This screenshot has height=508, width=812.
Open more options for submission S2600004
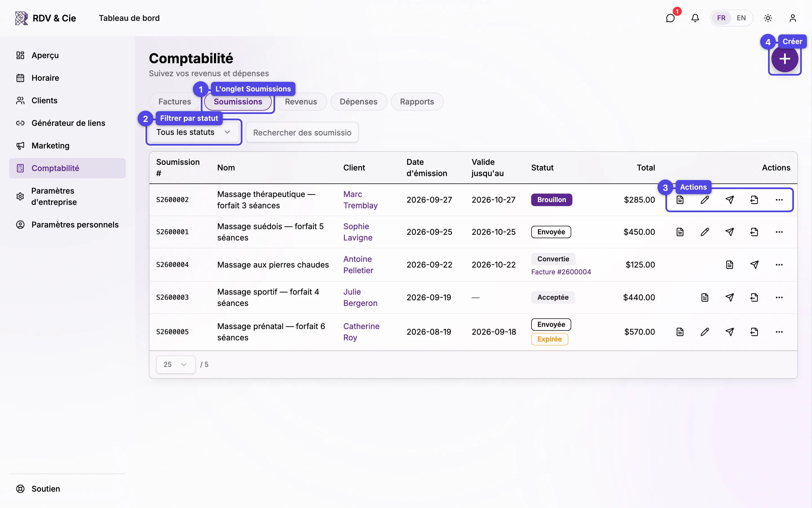coord(779,265)
